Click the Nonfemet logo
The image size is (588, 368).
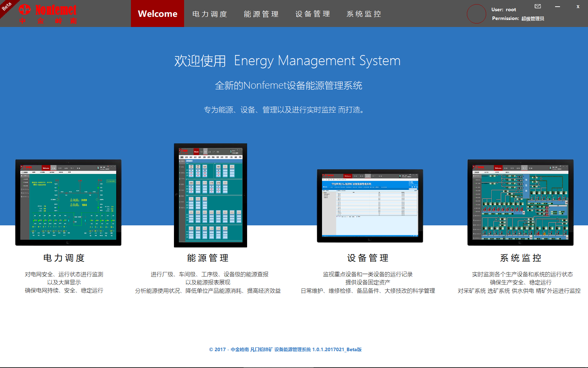point(48,14)
